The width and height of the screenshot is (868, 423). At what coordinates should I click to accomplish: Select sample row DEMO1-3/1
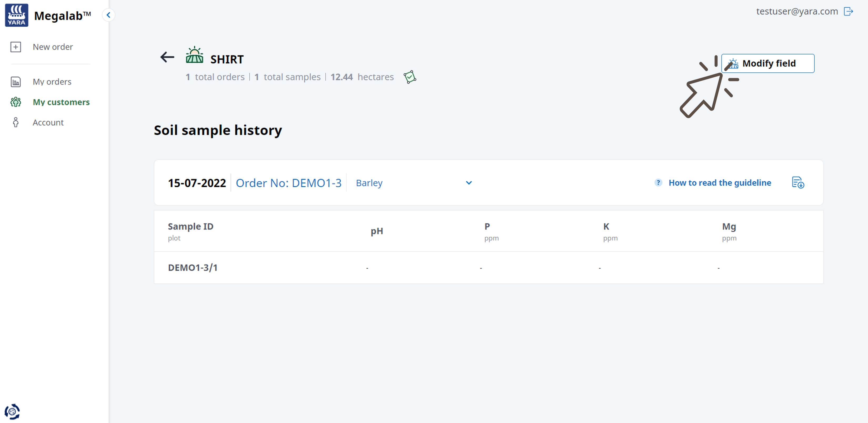(193, 267)
